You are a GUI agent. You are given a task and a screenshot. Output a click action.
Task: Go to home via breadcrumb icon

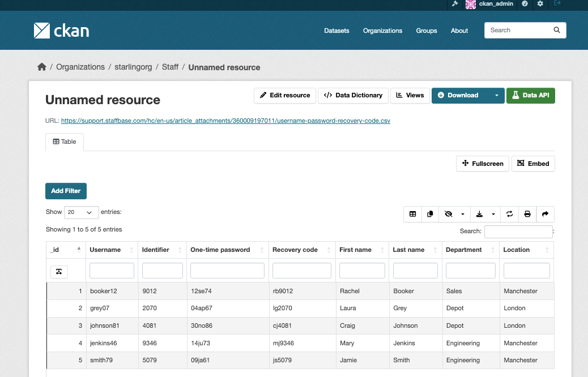[41, 67]
